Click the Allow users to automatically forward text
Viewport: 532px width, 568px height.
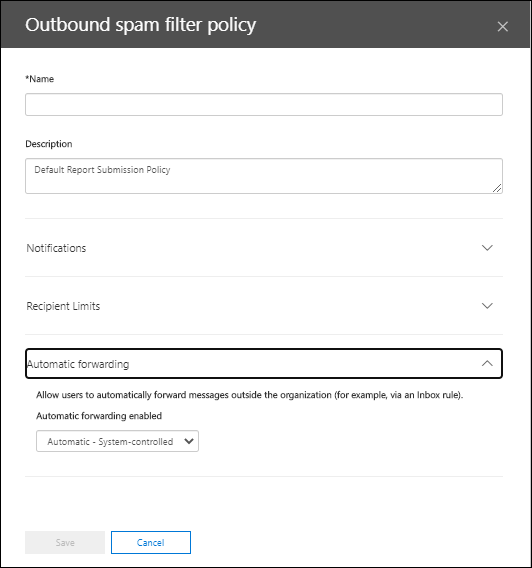point(250,395)
